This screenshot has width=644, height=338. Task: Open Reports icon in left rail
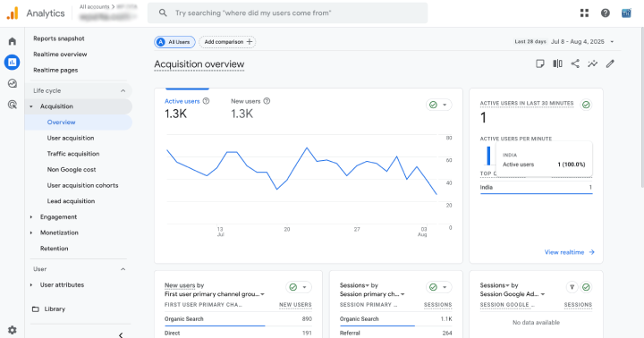(x=13, y=62)
